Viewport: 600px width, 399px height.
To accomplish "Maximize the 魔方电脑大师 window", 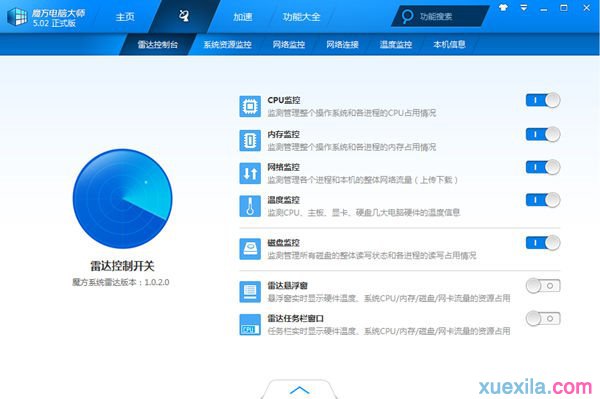I will pos(564,8).
